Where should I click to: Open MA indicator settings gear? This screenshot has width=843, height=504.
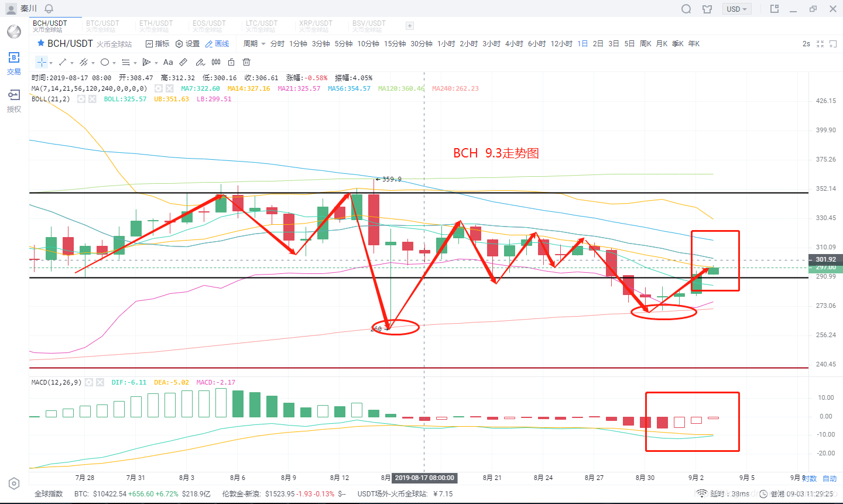point(158,88)
